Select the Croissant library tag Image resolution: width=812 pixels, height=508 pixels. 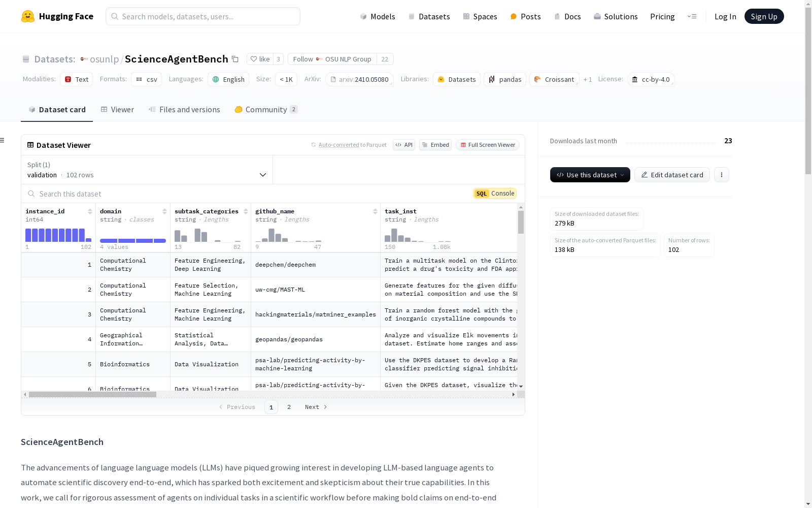pos(554,79)
